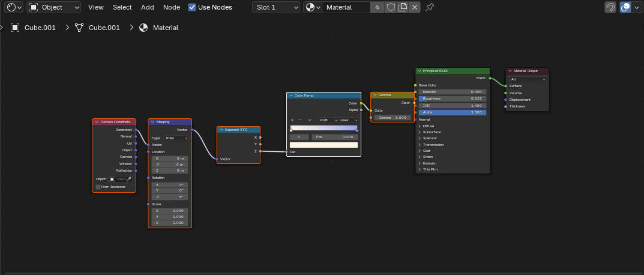Click the UV output socket
This screenshot has height=275, width=644.
click(136, 144)
